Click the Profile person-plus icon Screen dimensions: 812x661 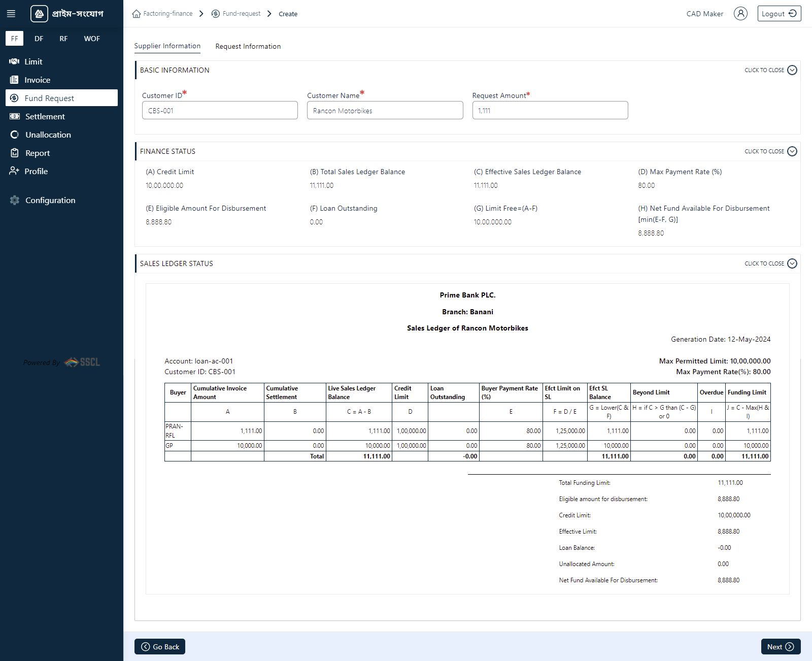(x=14, y=171)
